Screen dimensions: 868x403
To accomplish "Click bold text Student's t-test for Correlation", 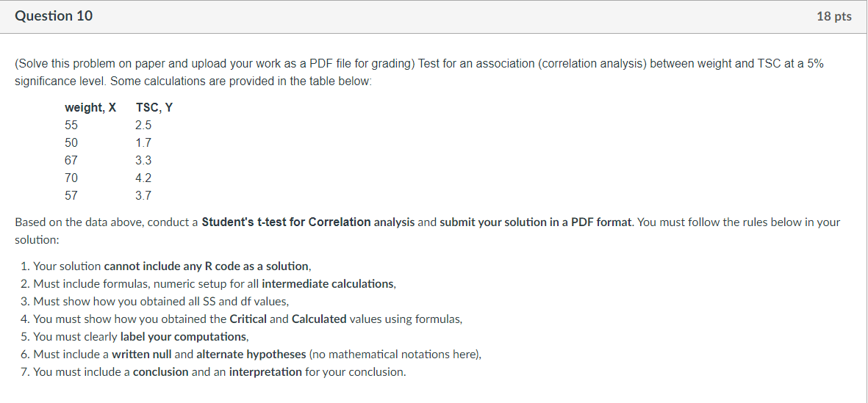I will coord(286,222).
